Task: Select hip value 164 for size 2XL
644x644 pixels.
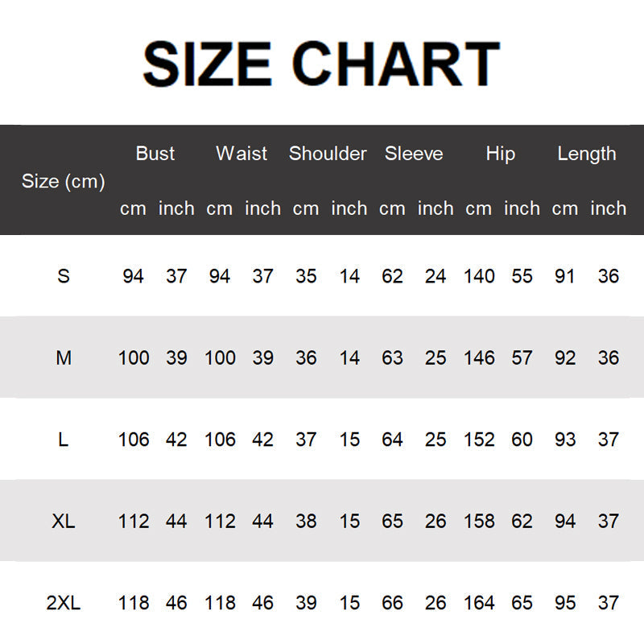Action: [x=479, y=603]
